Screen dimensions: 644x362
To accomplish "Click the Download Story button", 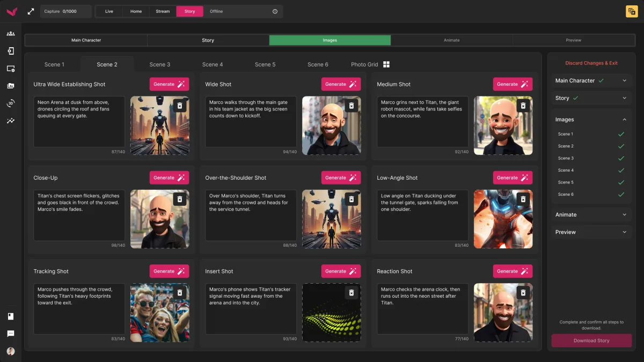I will [591, 341].
